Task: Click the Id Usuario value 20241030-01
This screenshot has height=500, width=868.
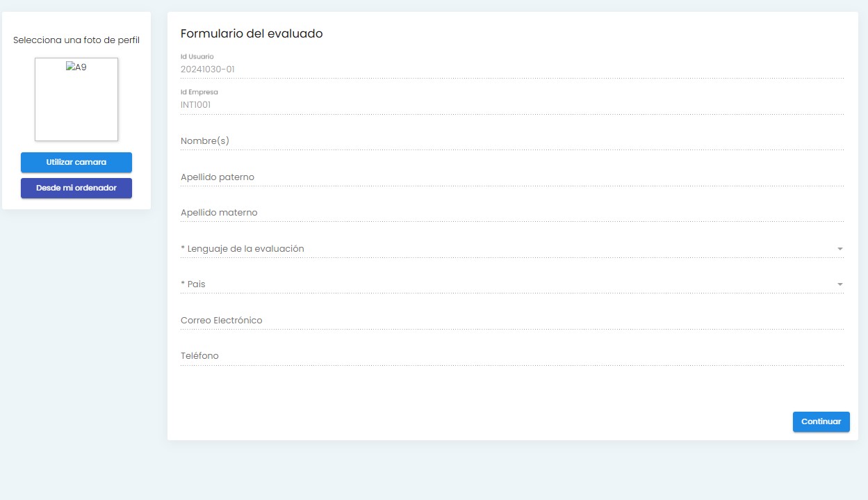Action: tap(208, 69)
